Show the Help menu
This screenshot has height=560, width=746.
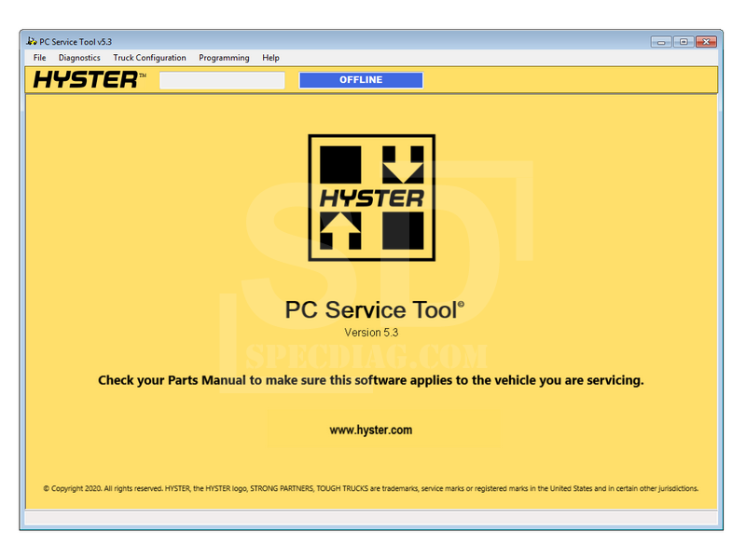pyautogui.click(x=270, y=58)
